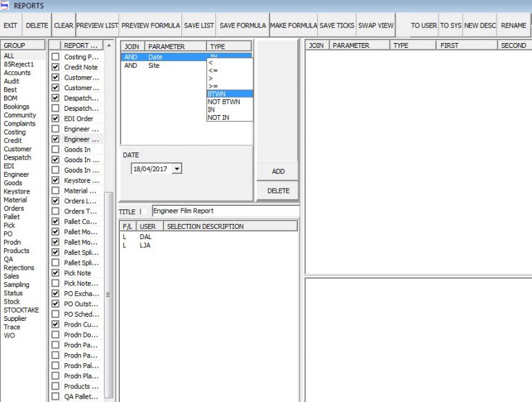Tick the Goods In report checkbox
This screenshot has width=532, height=402.
(55, 150)
